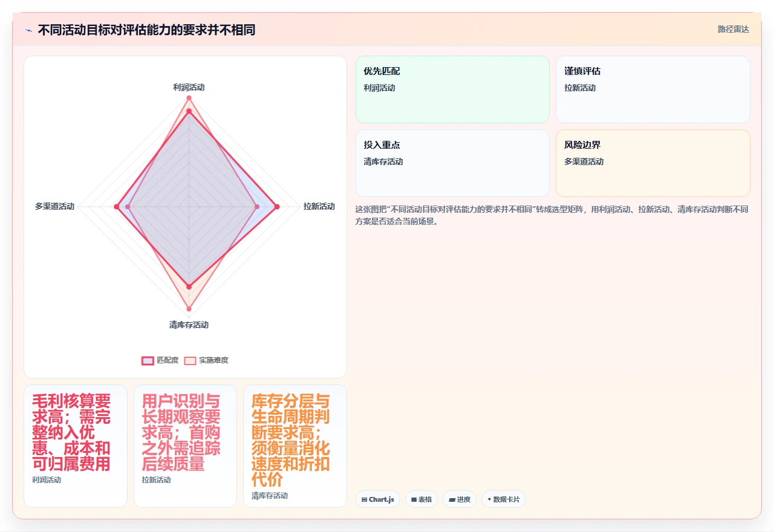Screen dimensions: 774x532
Task: Click the 实施难度 data point at the 清库存活动 vertex
Action: [x=189, y=309]
